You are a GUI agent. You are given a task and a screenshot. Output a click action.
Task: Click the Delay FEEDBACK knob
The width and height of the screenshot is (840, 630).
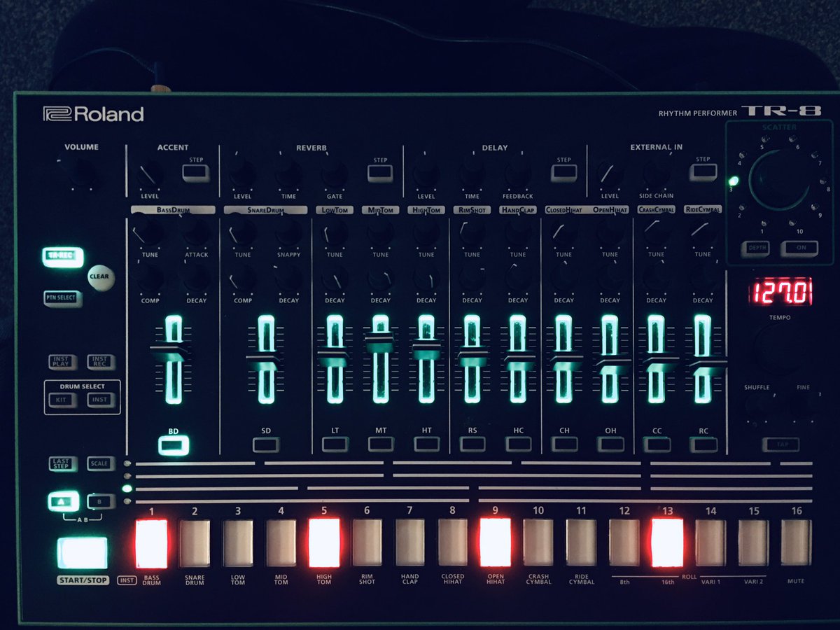pos(518,173)
